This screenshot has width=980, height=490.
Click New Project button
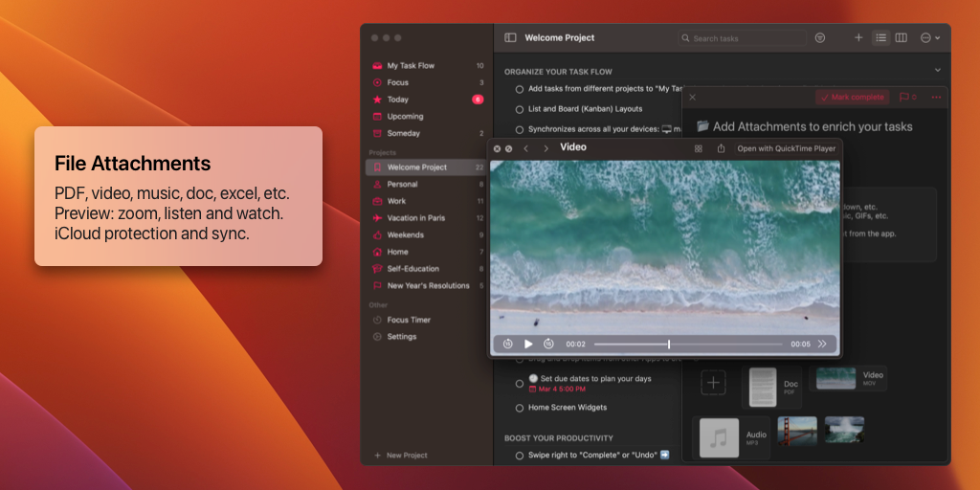coord(401,456)
